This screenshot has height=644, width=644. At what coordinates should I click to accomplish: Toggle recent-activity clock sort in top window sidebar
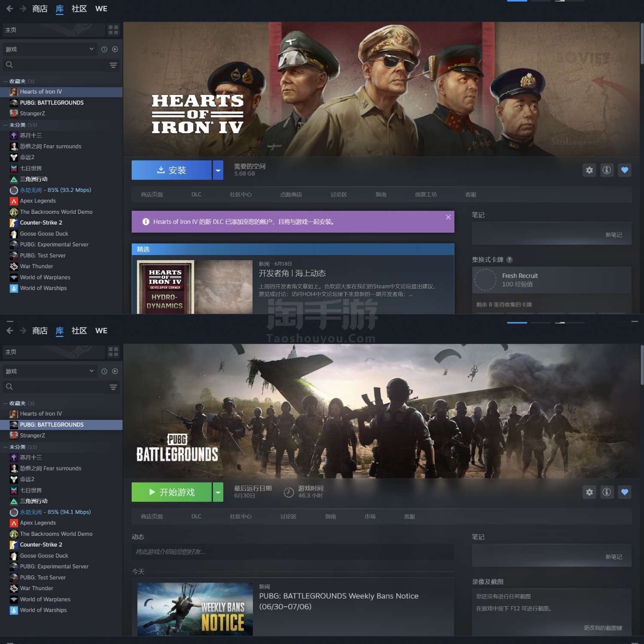(x=104, y=49)
